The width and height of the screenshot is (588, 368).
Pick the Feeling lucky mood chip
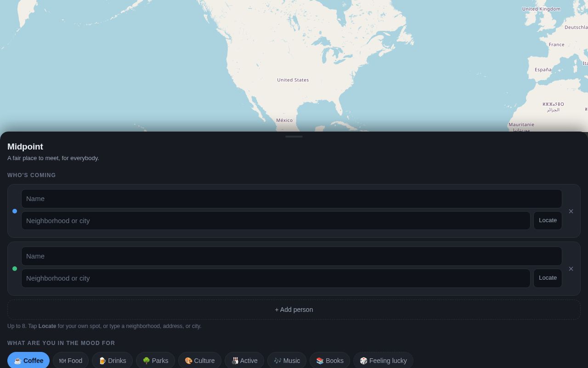click(x=383, y=361)
